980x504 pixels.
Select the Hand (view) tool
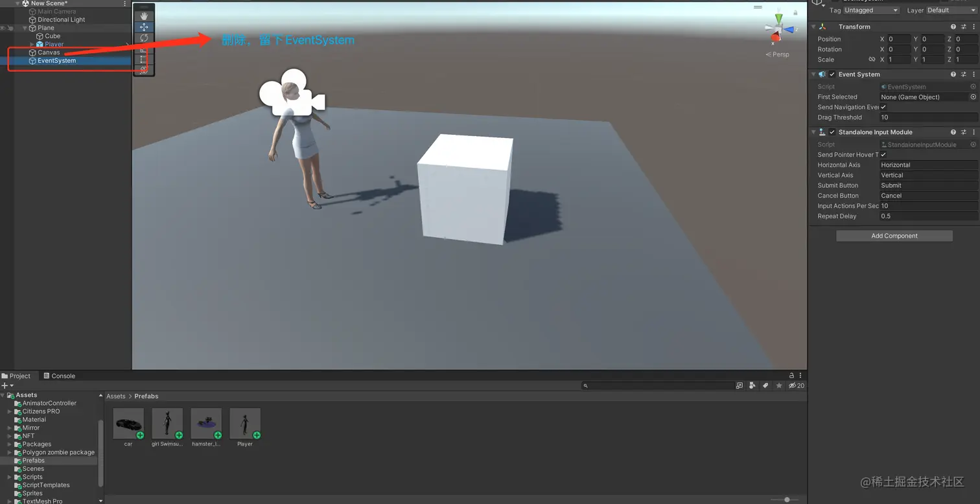tap(144, 16)
